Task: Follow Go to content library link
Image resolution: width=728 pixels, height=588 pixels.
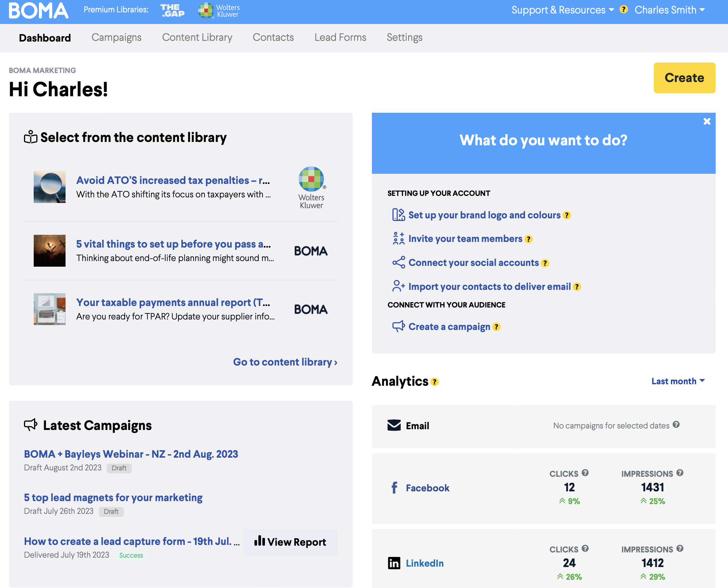Action: [285, 362]
